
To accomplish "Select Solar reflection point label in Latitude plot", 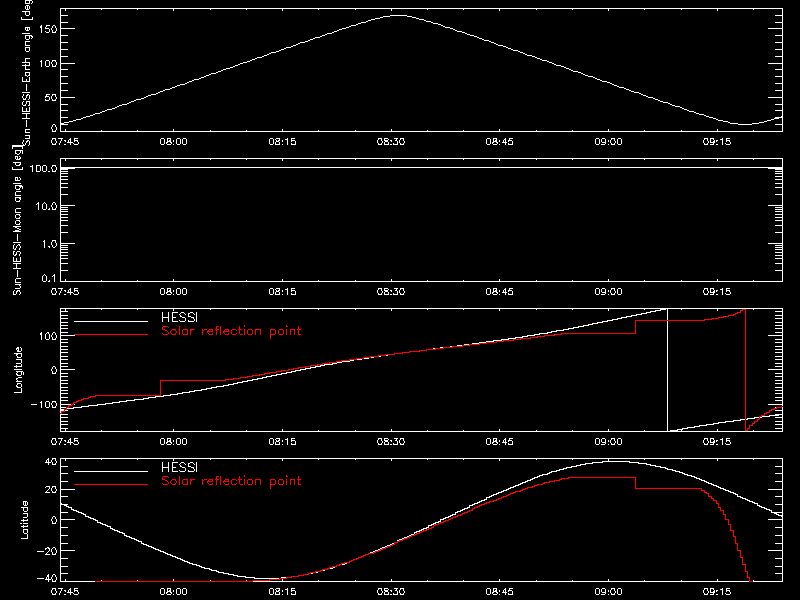I will pyautogui.click(x=231, y=481).
